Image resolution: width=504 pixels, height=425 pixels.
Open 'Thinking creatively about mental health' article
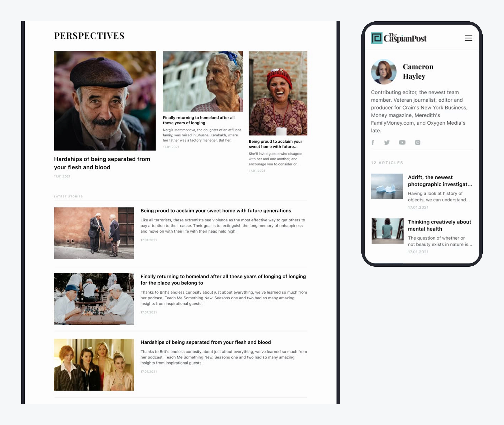click(439, 225)
